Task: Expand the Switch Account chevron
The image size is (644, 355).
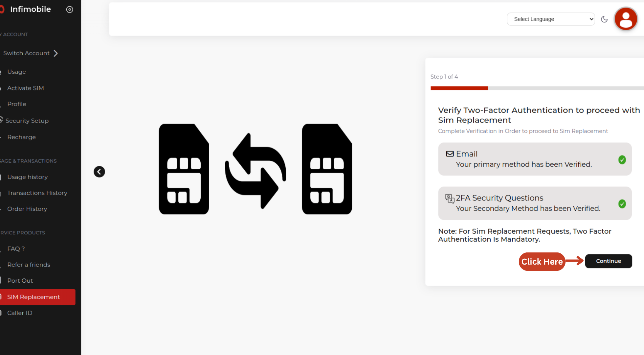Action: coord(56,53)
